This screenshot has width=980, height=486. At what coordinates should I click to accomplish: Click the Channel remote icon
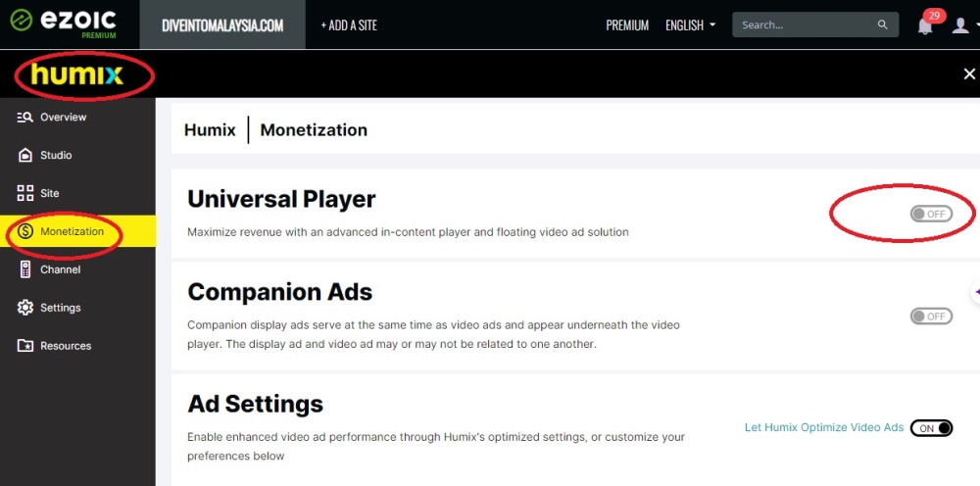coord(25,269)
